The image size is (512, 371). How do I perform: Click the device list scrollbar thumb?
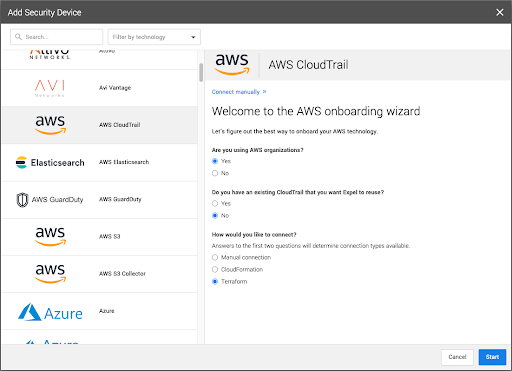(201, 72)
